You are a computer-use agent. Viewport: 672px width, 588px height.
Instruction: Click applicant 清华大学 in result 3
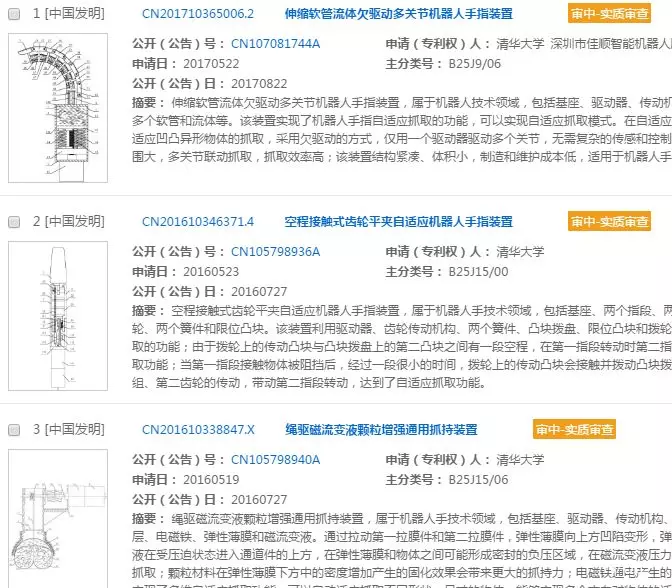520,459
